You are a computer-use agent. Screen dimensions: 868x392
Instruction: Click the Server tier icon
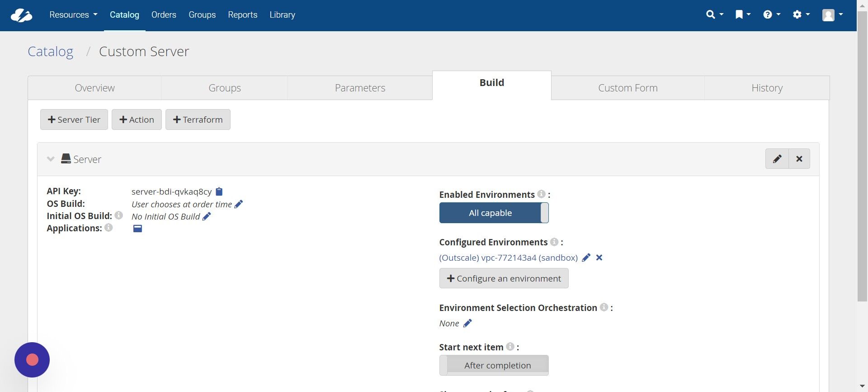[x=66, y=158]
